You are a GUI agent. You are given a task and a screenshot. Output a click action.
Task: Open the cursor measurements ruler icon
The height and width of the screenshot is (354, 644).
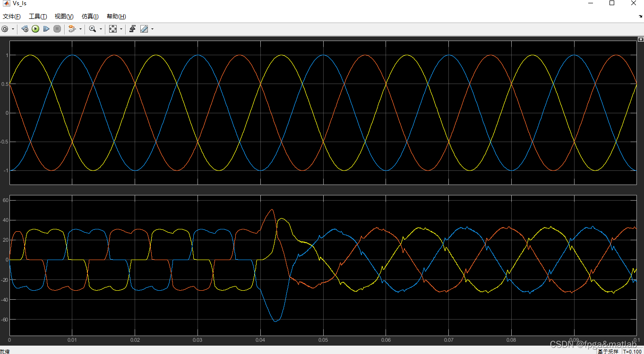point(144,29)
